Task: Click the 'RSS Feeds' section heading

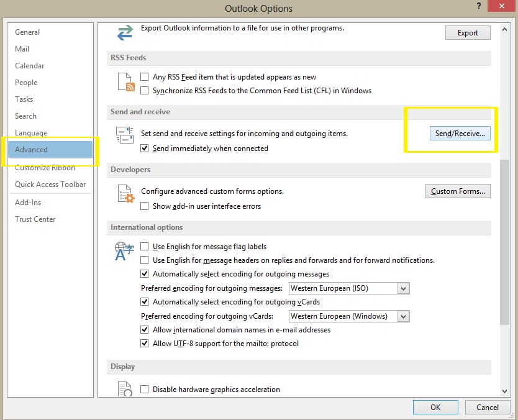Action: coord(128,58)
